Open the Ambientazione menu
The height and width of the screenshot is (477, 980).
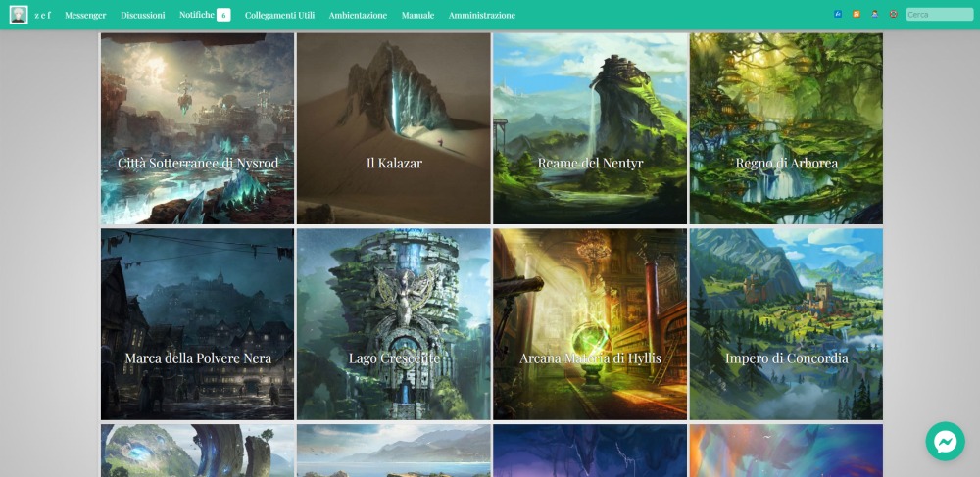358,15
